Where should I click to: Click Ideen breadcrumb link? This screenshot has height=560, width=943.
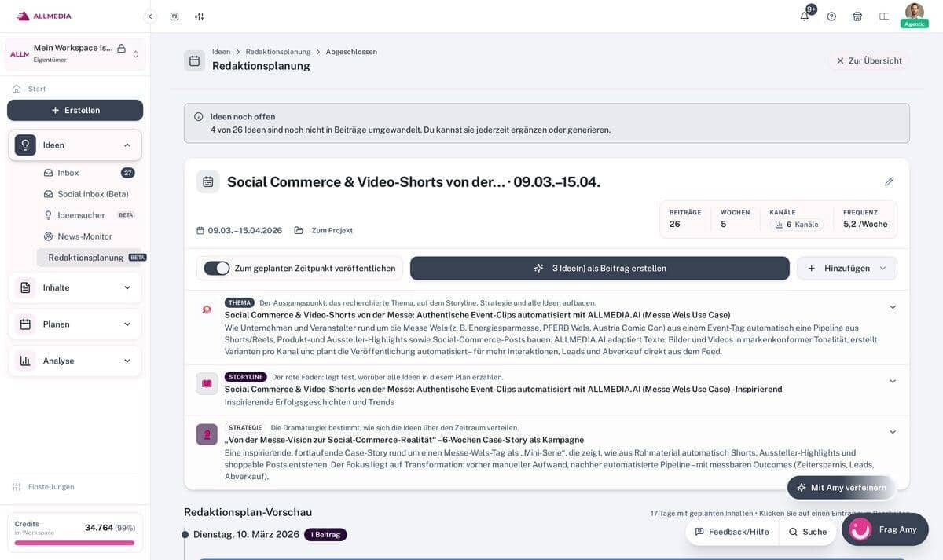[x=221, y=52]
